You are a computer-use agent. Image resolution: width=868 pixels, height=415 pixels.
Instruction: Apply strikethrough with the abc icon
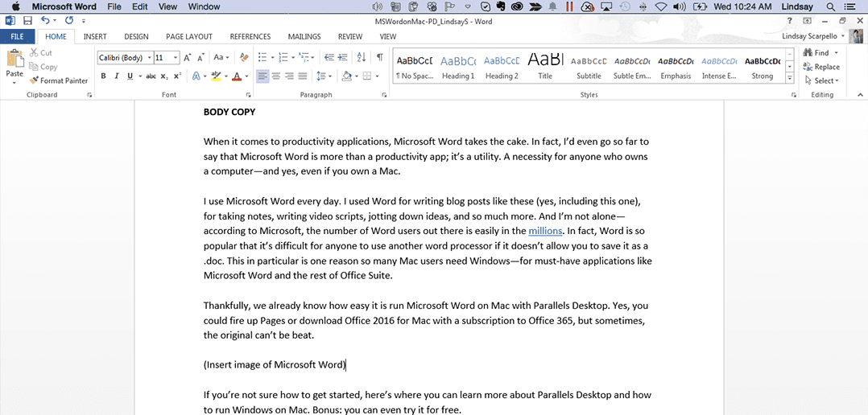click(x=151, y=76)
